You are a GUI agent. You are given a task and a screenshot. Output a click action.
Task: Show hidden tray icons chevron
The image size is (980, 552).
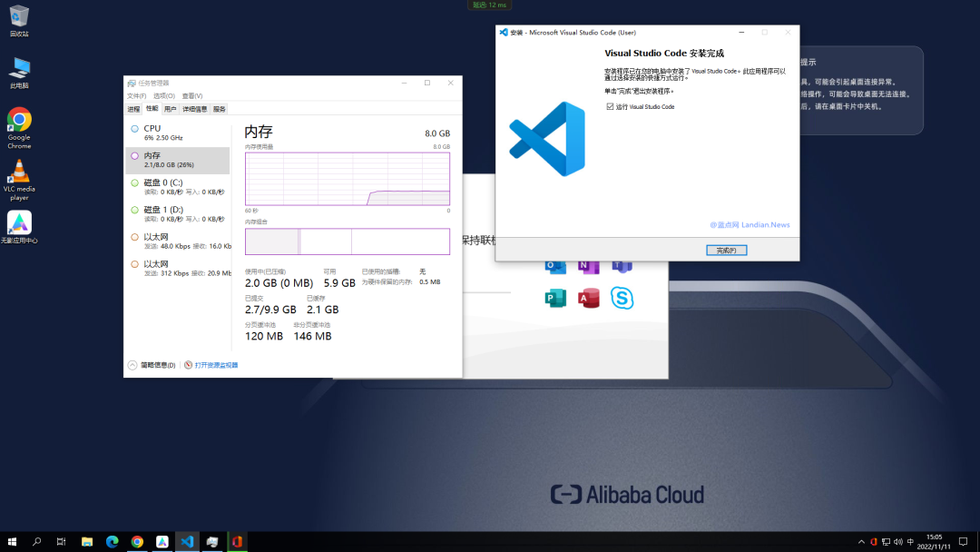point(861,542)
